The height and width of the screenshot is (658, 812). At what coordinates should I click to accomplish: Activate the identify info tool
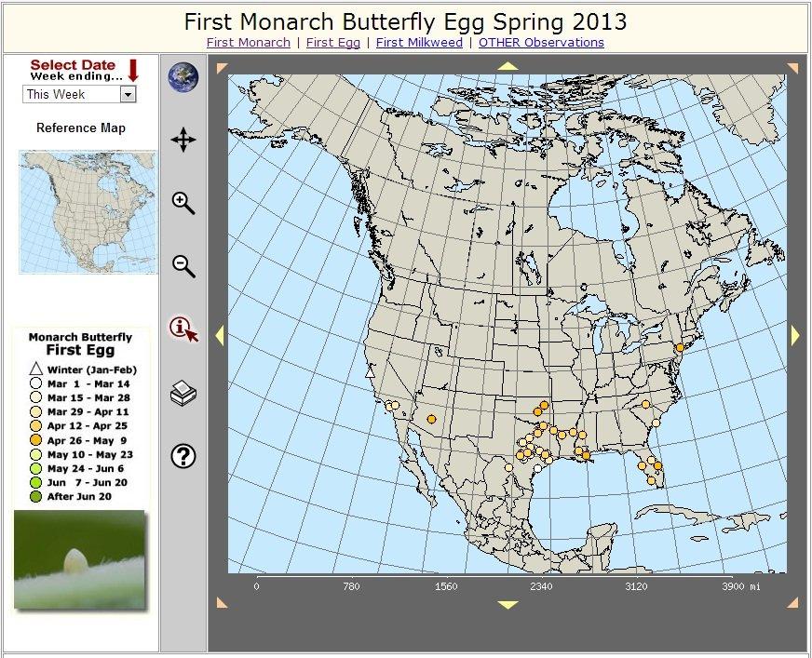pos(183,329)
